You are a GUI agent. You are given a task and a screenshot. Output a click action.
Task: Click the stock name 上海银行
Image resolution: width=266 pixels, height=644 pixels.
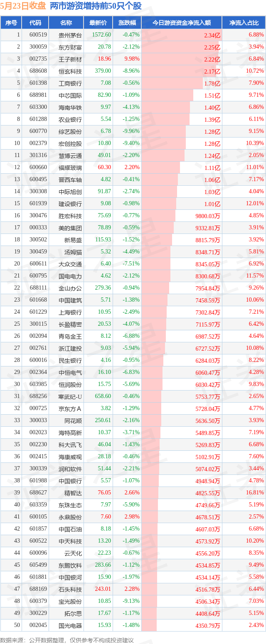[70, 312]
